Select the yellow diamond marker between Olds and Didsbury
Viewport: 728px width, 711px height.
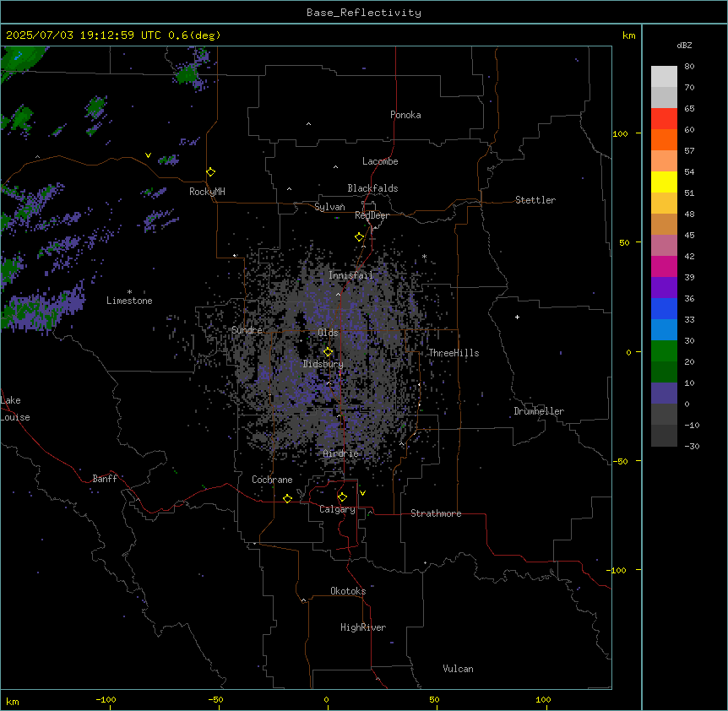click(329, 352)
